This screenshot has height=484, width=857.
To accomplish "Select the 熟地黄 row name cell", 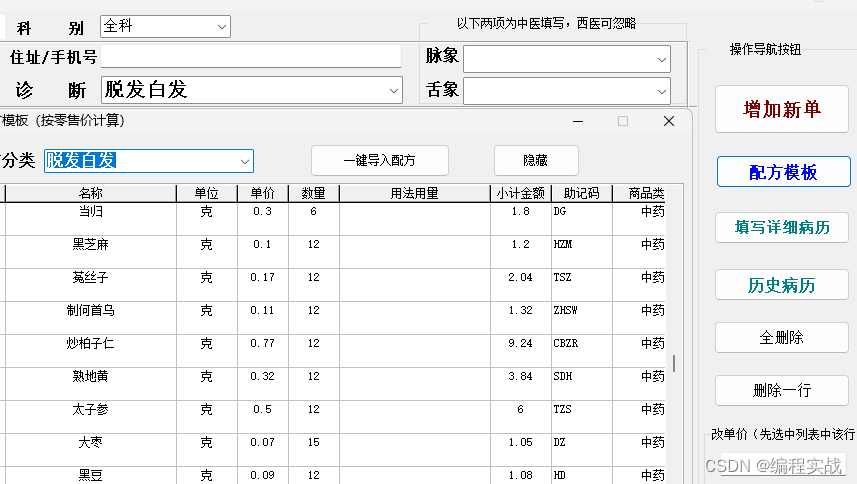I will pos(91,384).
